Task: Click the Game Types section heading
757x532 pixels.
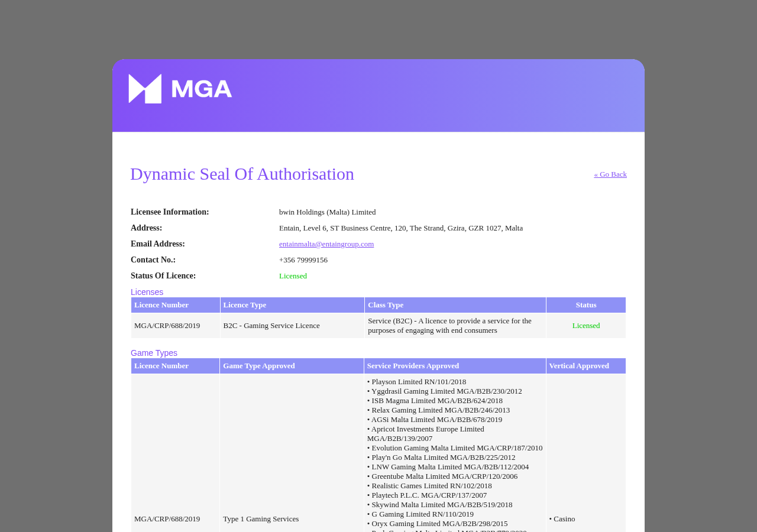Action: tap(154, 353)
